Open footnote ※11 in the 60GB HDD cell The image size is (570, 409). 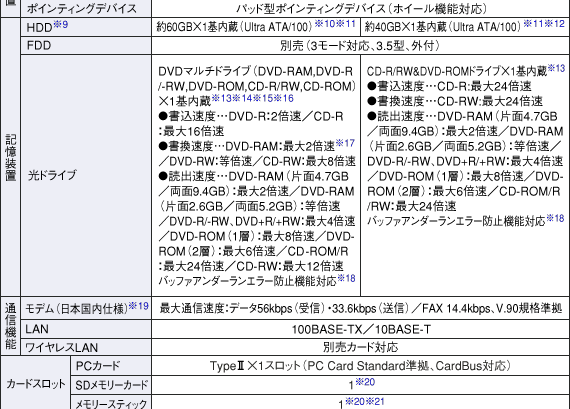(x=345, y=24)
